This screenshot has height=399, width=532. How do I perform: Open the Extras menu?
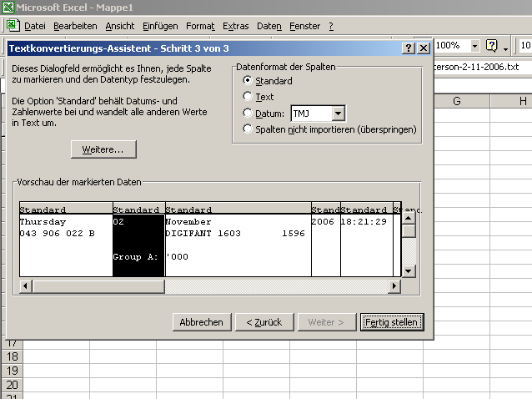236,26
